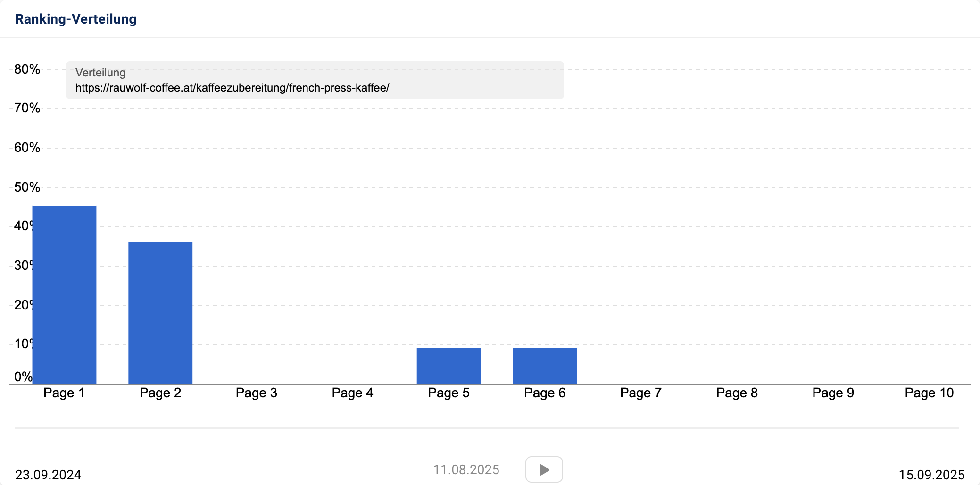This screenshot has width=980, height=485.
Task: Click the Page 5 bar
Action: click(448, 366)
